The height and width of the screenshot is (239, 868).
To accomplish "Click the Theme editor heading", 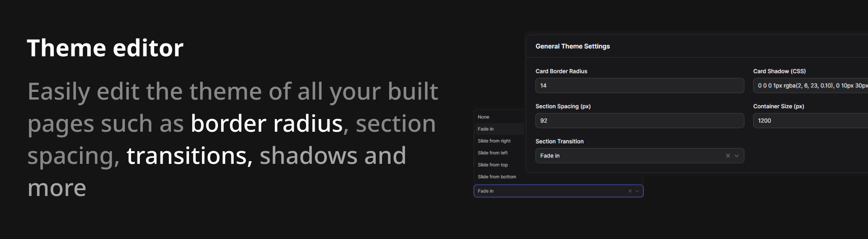I will coord(105,48).
